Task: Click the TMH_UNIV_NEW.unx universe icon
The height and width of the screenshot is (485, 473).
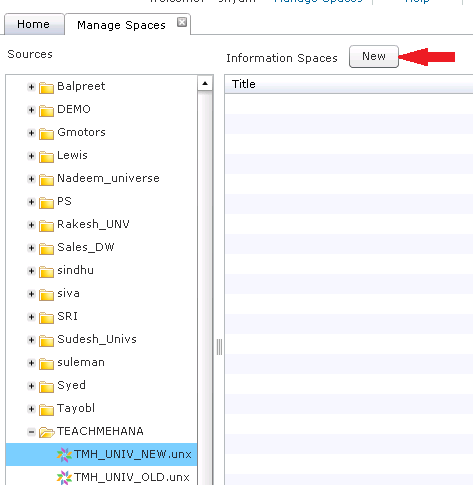Action: click(64, 455)
